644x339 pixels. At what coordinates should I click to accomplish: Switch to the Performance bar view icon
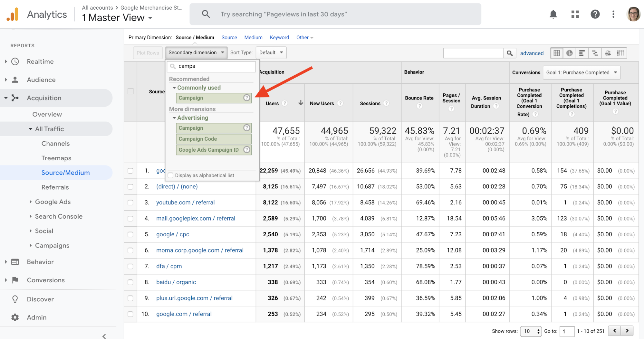click(582, 53)
